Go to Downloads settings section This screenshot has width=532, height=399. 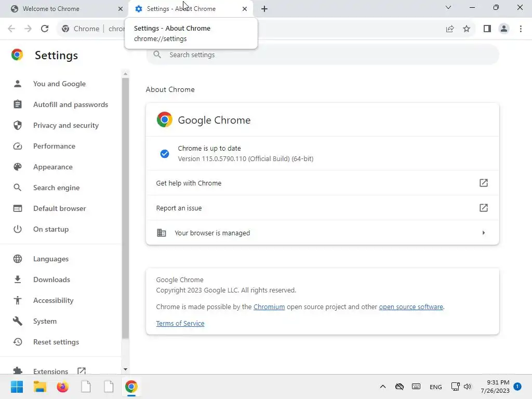[51, 280]
